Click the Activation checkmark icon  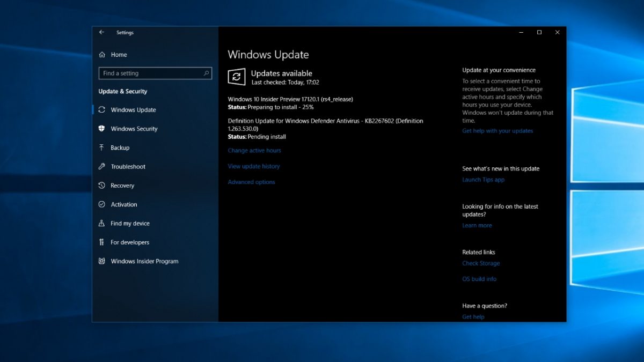click(103, 204)
